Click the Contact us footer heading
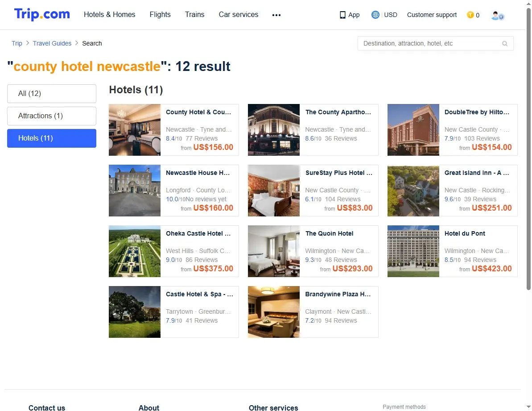The width and height of the screenshot is (532, 411). 47,407
